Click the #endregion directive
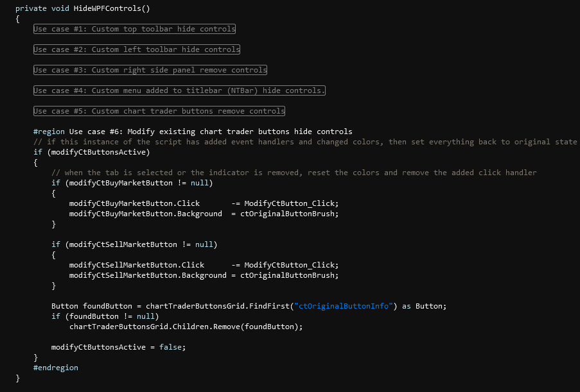This screenshot has width=580, height=392. click(x=56, y=368)
